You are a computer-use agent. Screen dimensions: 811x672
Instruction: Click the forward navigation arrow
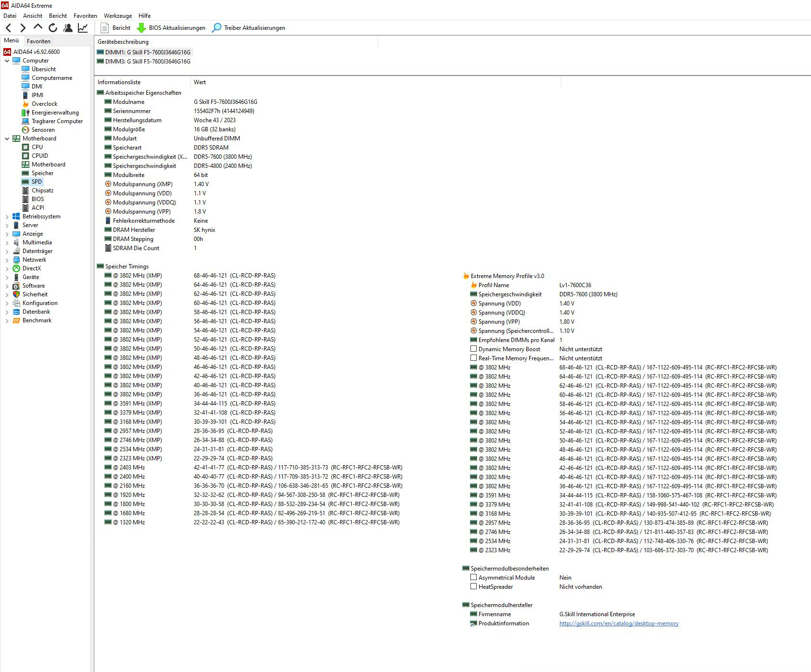click(23, 28)
